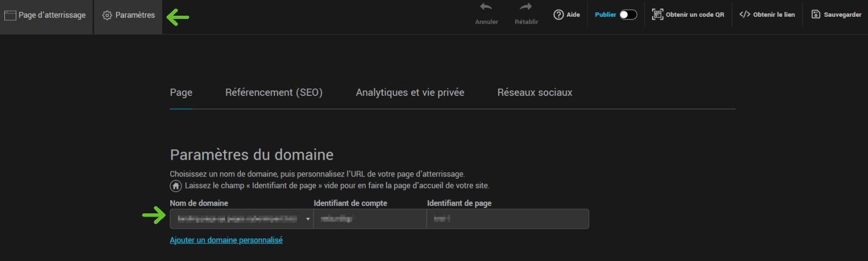Viewport: 868px width, 261px height.
Task: Click the blurred domain name value
Action: [237, 219]
